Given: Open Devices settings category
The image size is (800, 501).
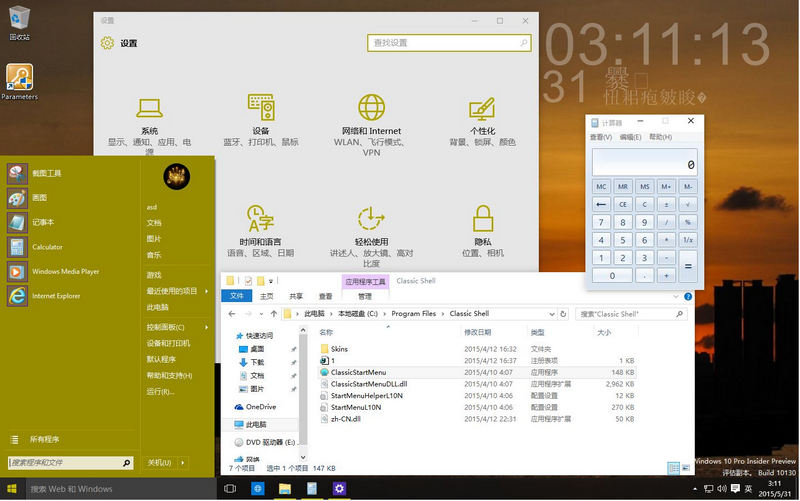Looking at the screenshot, I should click(261, 120).
